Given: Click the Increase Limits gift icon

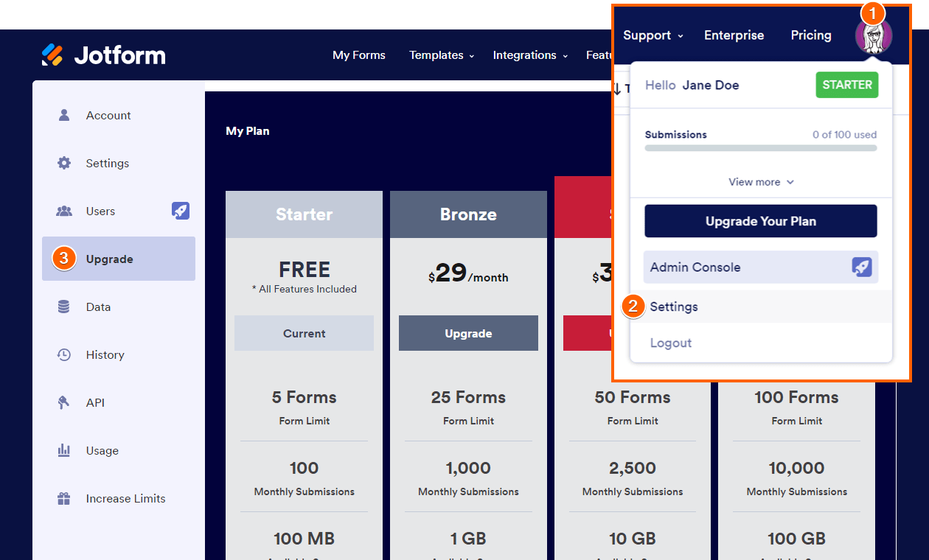Looking at the screenshot, I should tap(64, 498).
